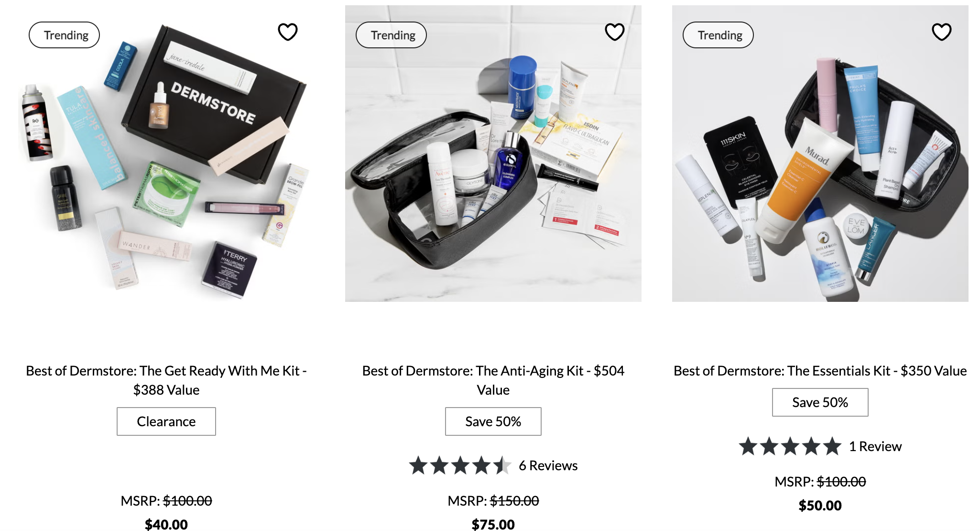Open the Anti-Aging Kit product image
980x531 pixels.
[x=493, y=154]
